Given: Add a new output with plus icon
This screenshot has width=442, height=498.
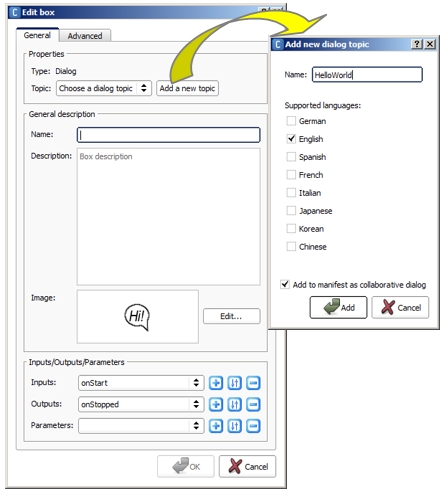Looking at the screenshot, I should tap(216, 404).
